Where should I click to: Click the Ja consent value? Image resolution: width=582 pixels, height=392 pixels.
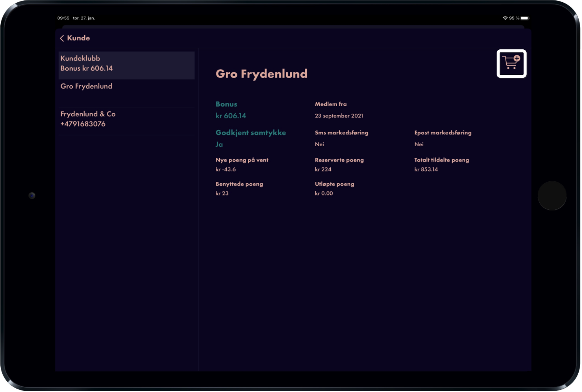(219, 144)
